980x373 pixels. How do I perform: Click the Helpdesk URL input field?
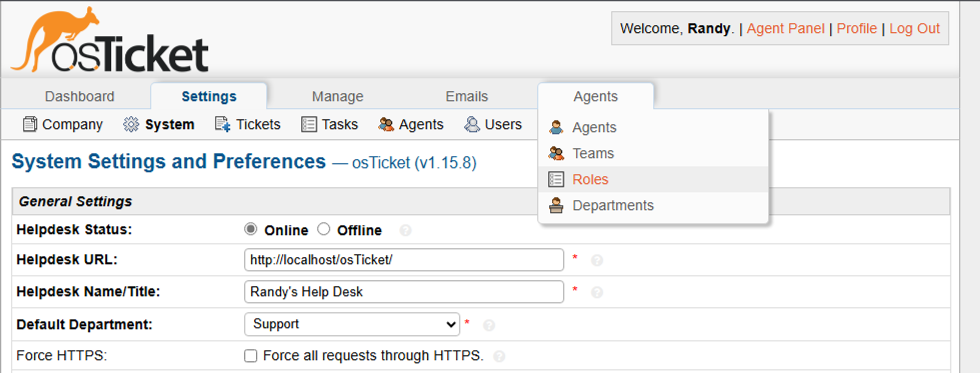[404, 260]
